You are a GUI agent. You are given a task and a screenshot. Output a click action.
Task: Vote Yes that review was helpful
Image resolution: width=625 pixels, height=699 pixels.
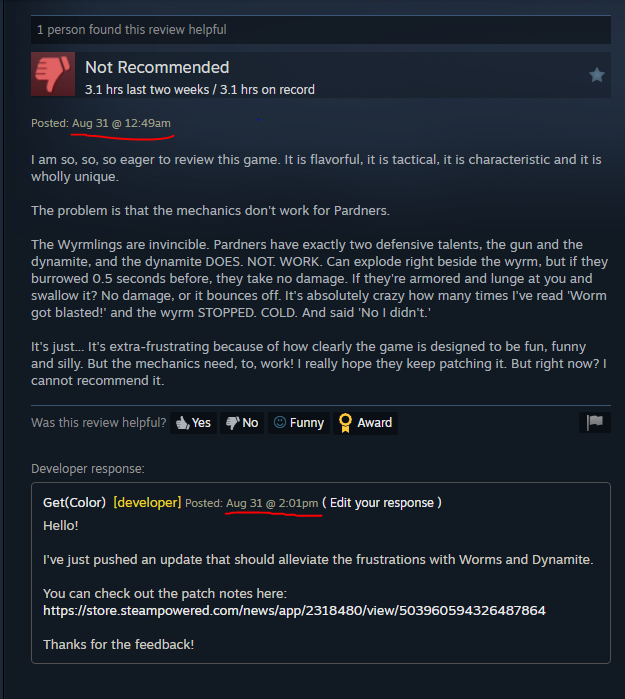pos(193,423)
